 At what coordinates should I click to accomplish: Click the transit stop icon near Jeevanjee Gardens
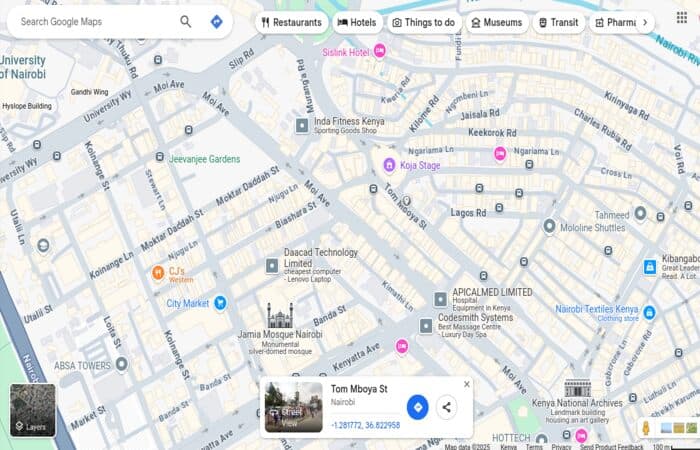tap(160, 157)
